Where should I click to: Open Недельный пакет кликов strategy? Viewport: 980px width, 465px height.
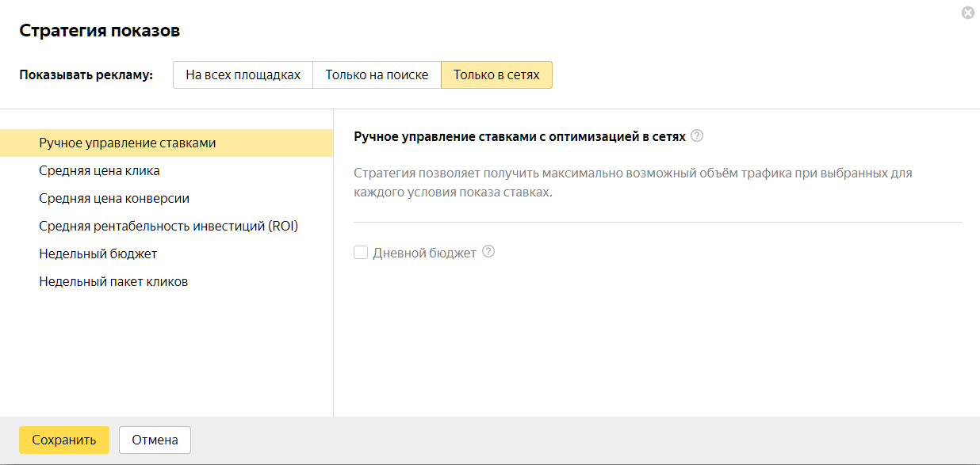point(167,281)
